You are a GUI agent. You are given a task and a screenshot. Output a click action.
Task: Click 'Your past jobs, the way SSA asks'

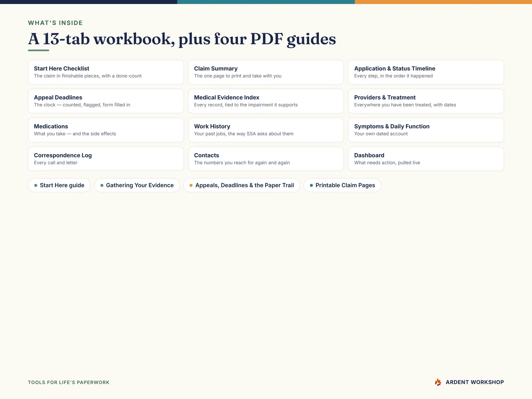(244, 134)
